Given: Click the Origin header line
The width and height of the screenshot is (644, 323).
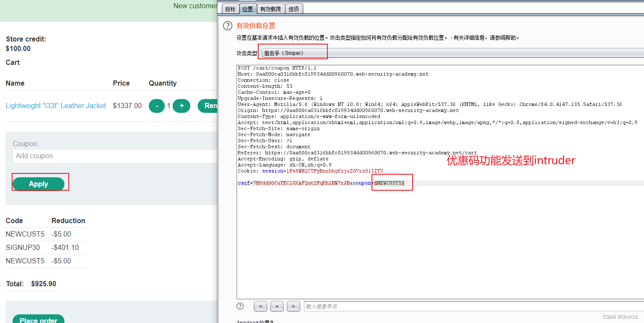Looking at the screenshot, I should [348, 110].
